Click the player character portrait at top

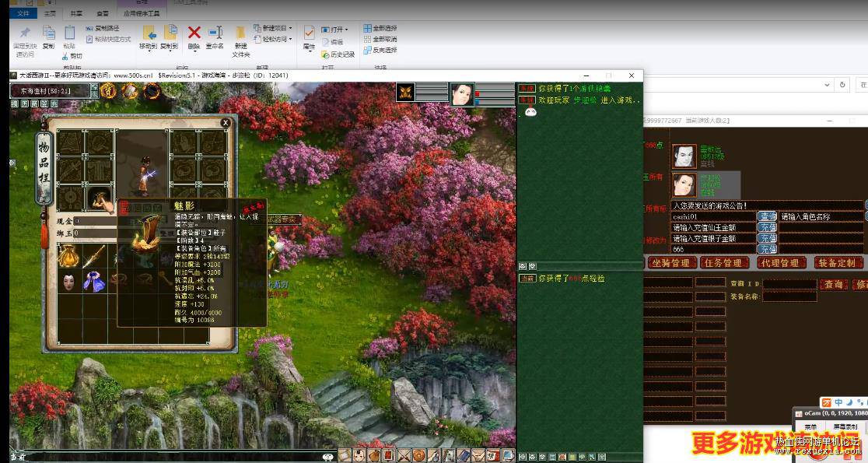click(462, 94)
